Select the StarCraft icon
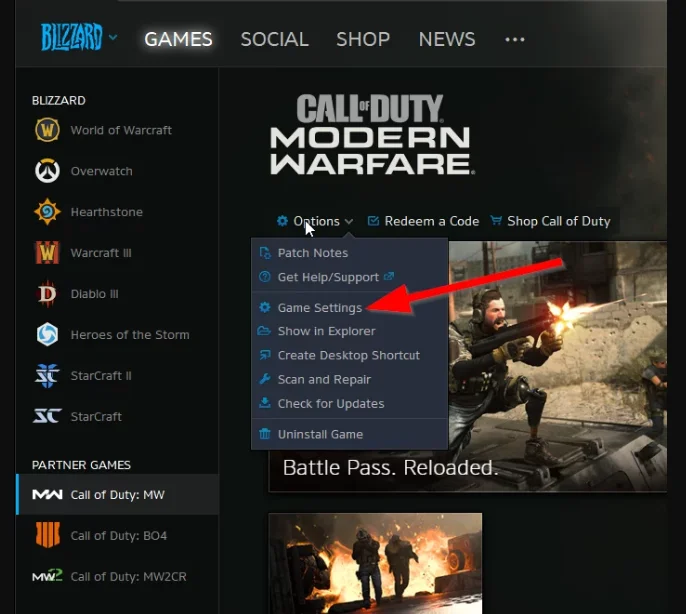 (47, 416)
